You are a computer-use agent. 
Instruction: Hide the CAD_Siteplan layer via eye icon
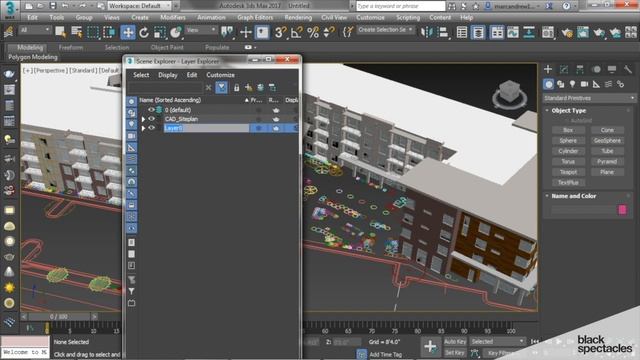click(151, 119)
